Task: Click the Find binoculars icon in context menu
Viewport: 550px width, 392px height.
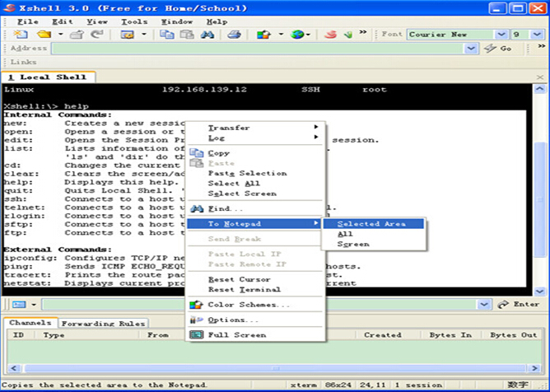Action: tap(197, 209)
